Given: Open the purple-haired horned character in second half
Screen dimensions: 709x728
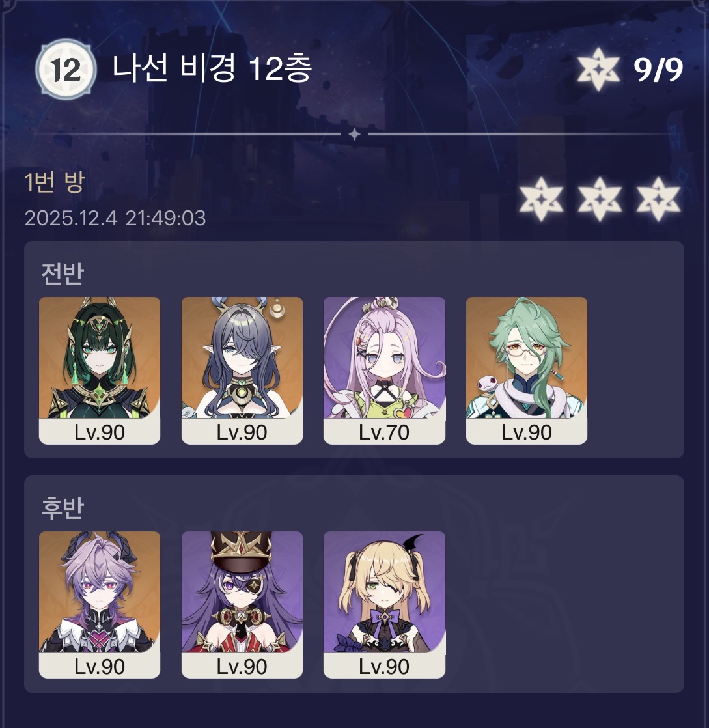Looking at the screenshot, I should (100, 604).
